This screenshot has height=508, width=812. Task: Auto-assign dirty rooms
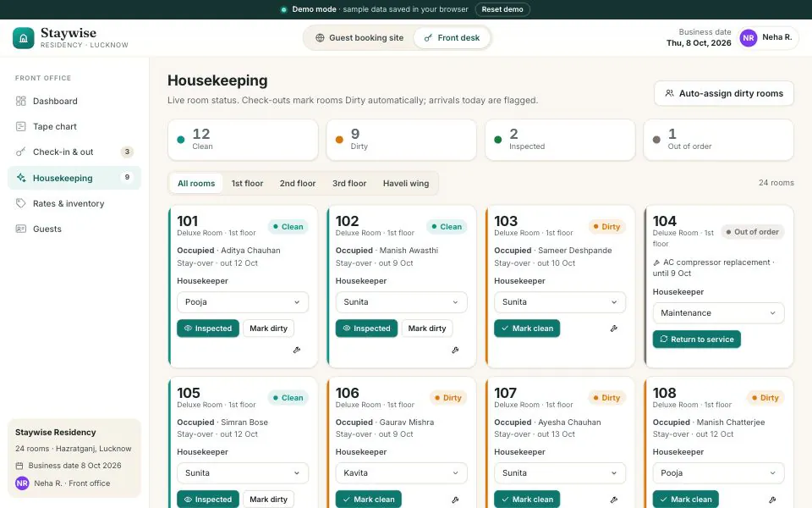tap(723, 93)
